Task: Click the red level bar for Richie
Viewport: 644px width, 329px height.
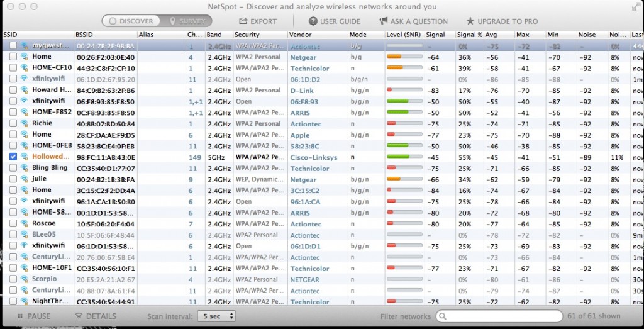Action: coord(404,123)
